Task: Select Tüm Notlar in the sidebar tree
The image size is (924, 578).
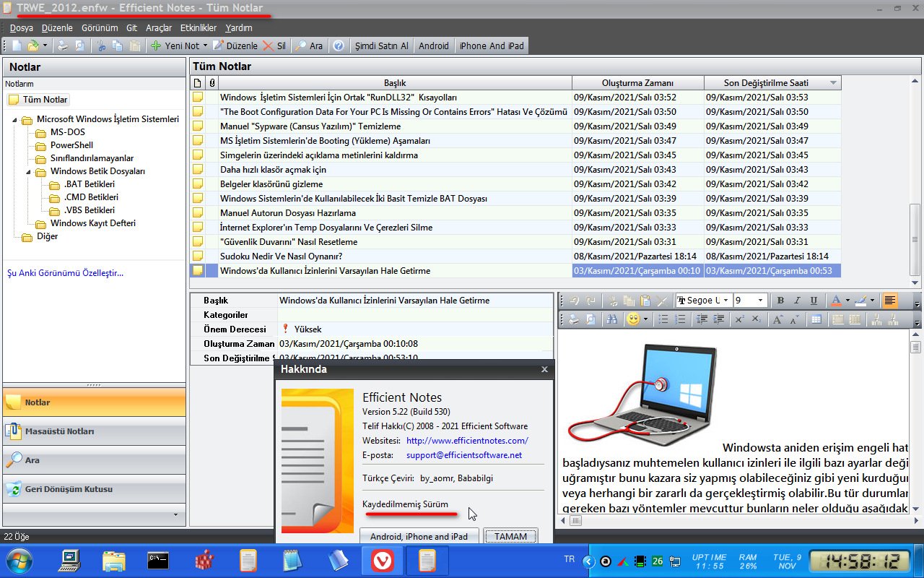Action: coord(38,100)
